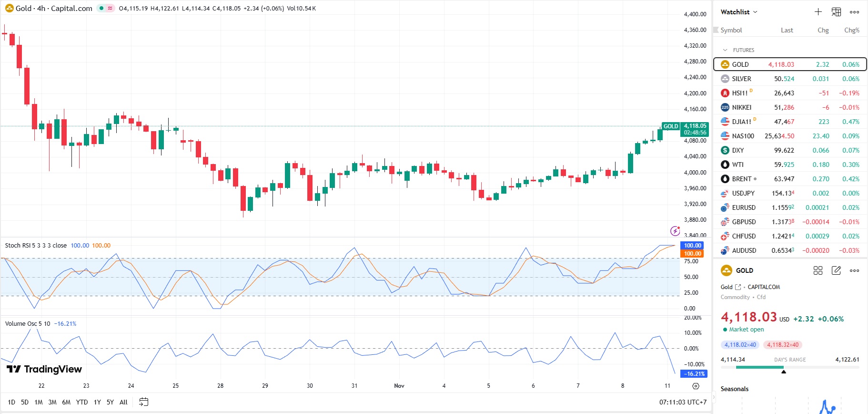Open watchlist advanced table view icon
The width and height of the screenshot is (868, 414).
pos(836,12)
